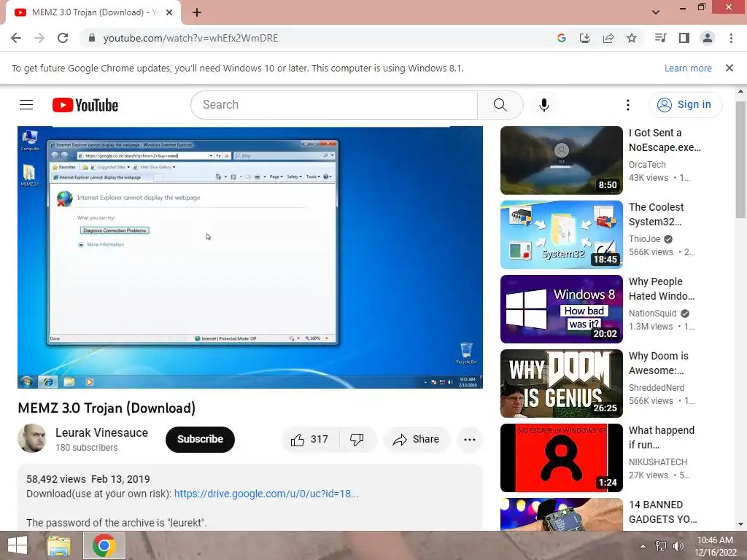Open Leurak Vinesauce channel avatar
This screenshot has width=747, height=560.
[32, 438]
